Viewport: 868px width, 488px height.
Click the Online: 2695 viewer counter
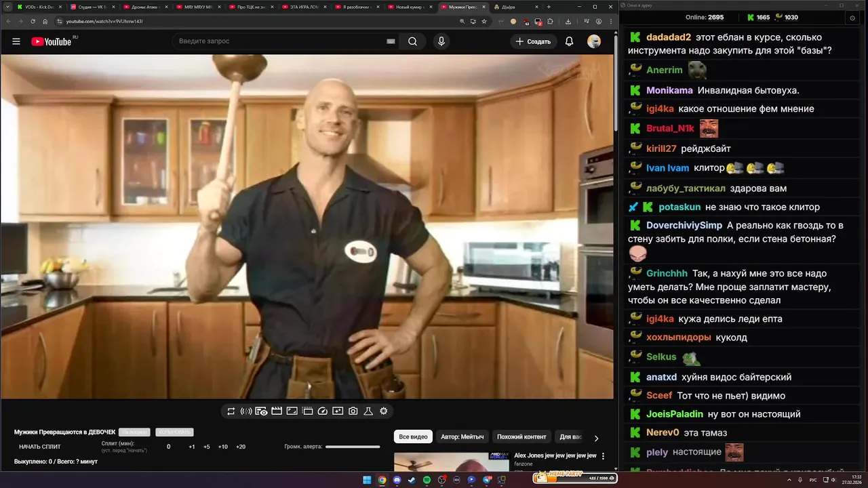tap(705, 18)
